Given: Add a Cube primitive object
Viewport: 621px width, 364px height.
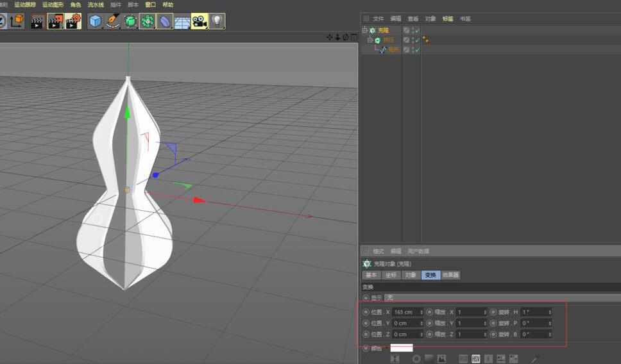Looking at the screenshot, I should [95, 21].
